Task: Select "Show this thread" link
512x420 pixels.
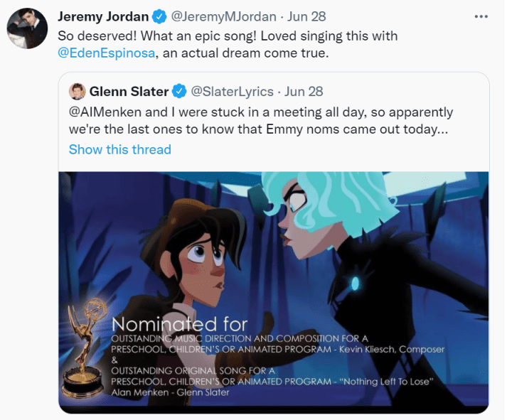Action: click(x=119, y=149)
